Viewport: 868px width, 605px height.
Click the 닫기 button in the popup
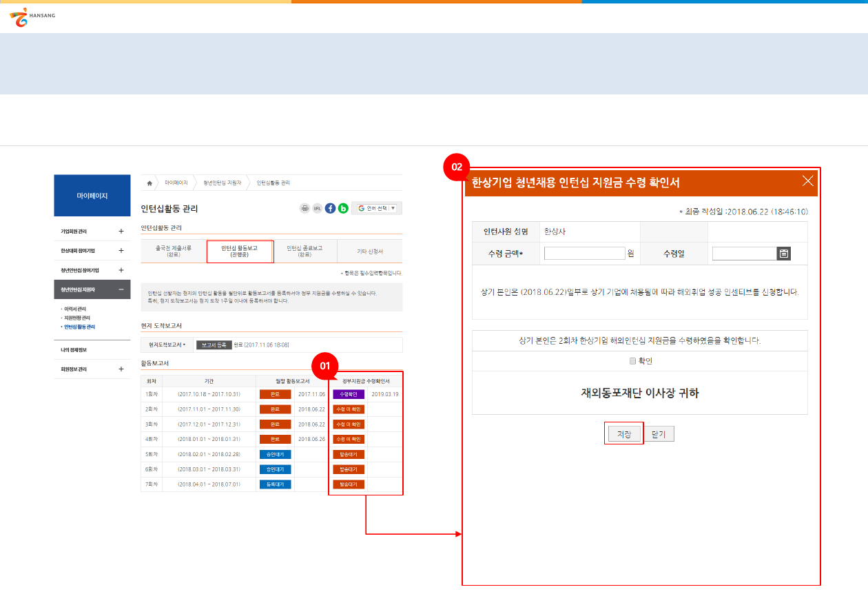pos(659,434)
